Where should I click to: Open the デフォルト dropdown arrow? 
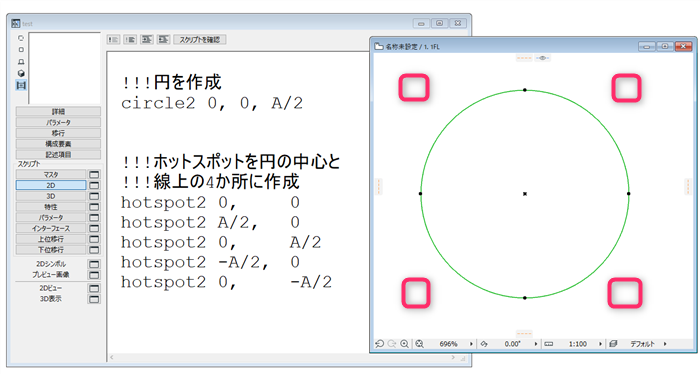[665, 344]
